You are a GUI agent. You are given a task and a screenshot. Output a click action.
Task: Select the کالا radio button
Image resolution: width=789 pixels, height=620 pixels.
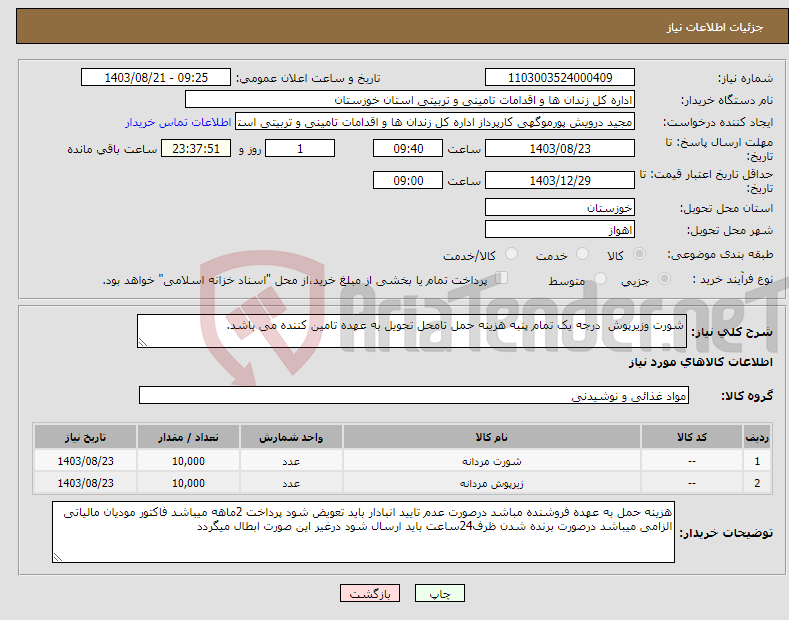tap(639, 254)
